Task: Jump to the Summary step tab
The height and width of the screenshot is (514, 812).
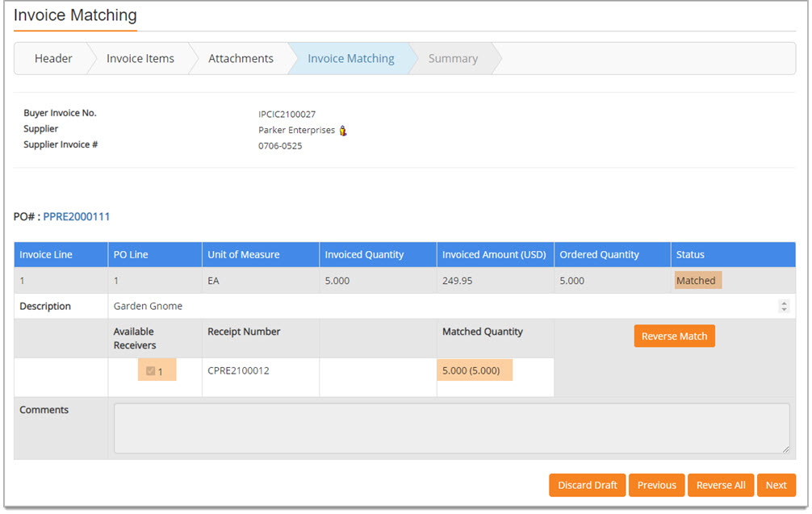Action: pos(453,59)
